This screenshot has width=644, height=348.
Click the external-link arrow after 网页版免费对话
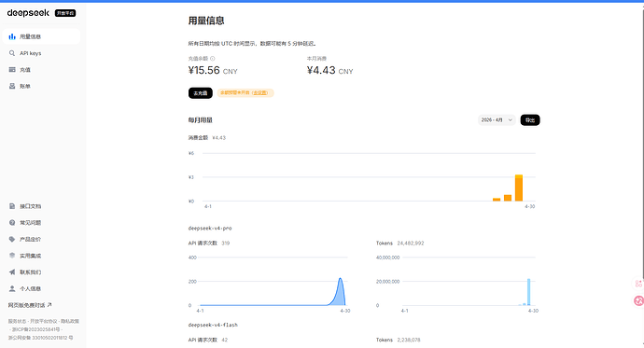[49, 304]
